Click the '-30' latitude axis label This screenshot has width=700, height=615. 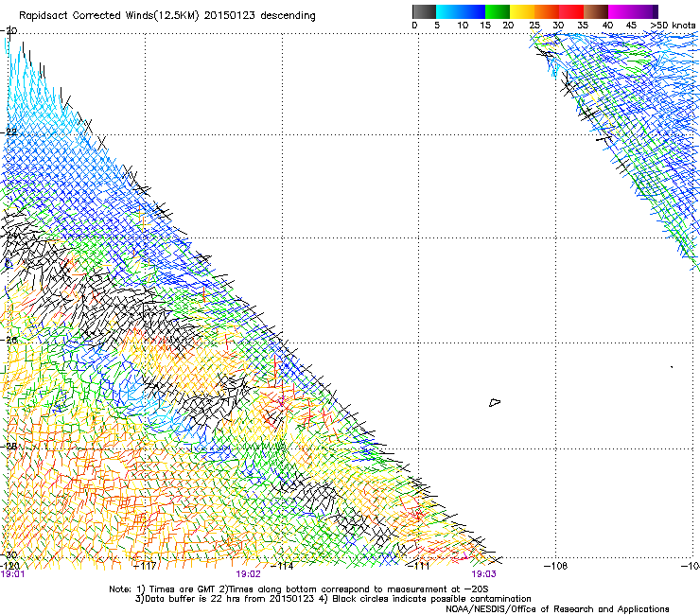[9, 554]
